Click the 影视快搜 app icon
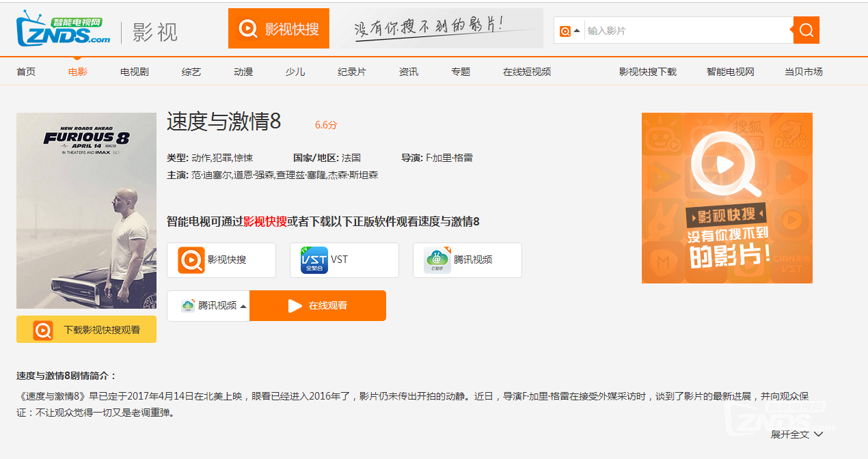The width and height of the screenshot is (868, 459). pyautogui.click(x=191, y=260)
